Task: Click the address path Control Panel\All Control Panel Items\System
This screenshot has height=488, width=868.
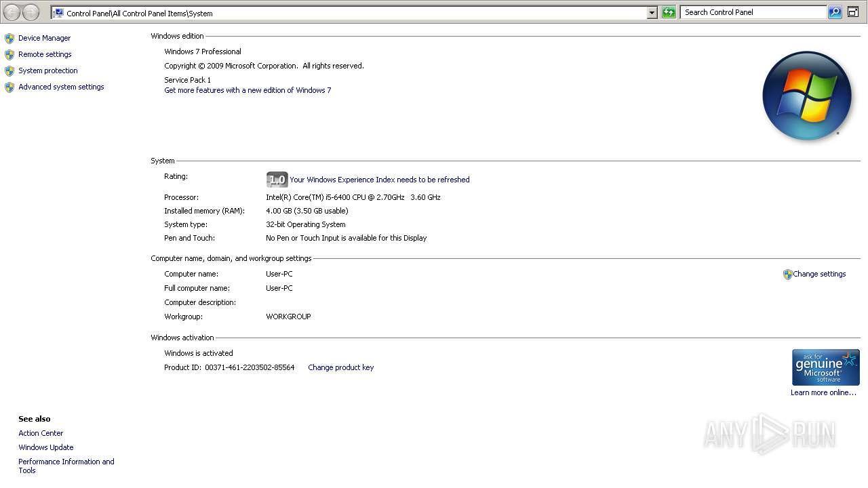Action: pyautogui.click(x=140, y=13)
